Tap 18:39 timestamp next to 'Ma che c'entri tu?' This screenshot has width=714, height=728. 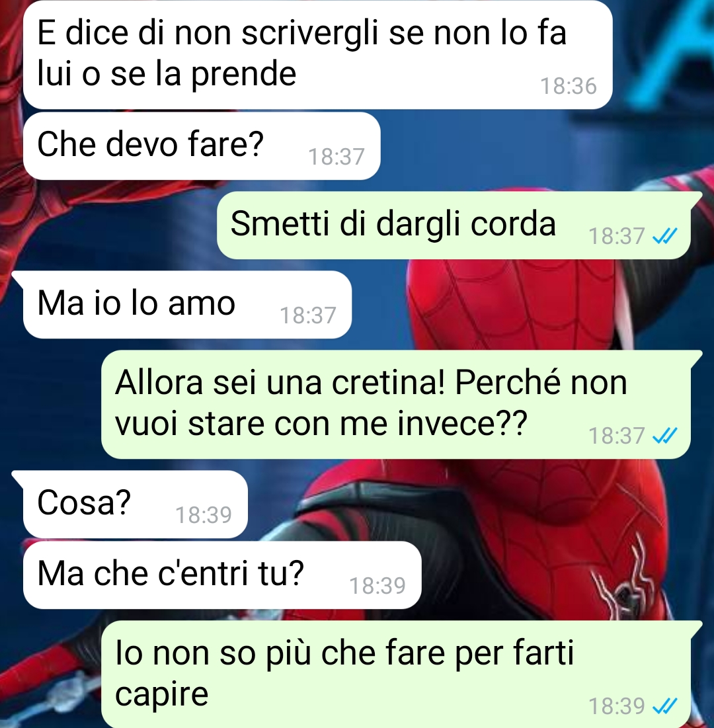click(x=377, y=586)
